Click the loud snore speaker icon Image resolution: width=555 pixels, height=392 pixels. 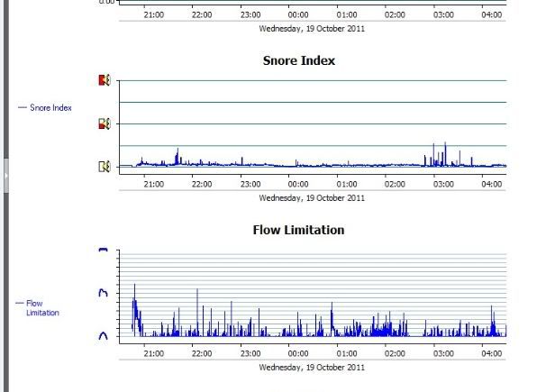[104, 80]
